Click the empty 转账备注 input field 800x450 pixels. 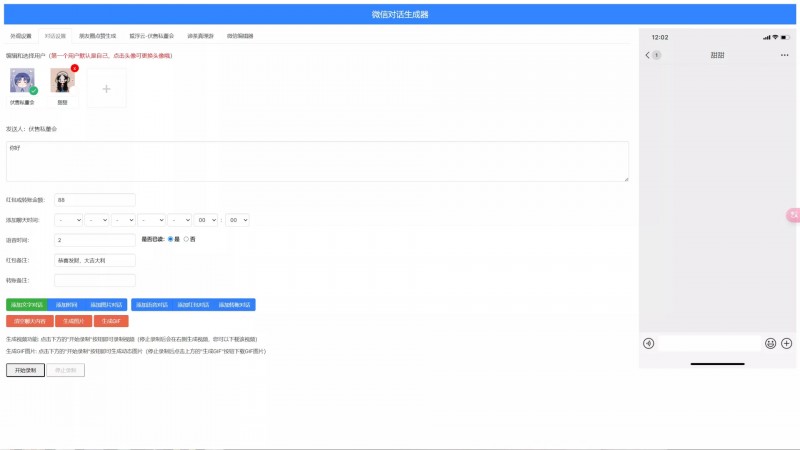pos(95,280)
